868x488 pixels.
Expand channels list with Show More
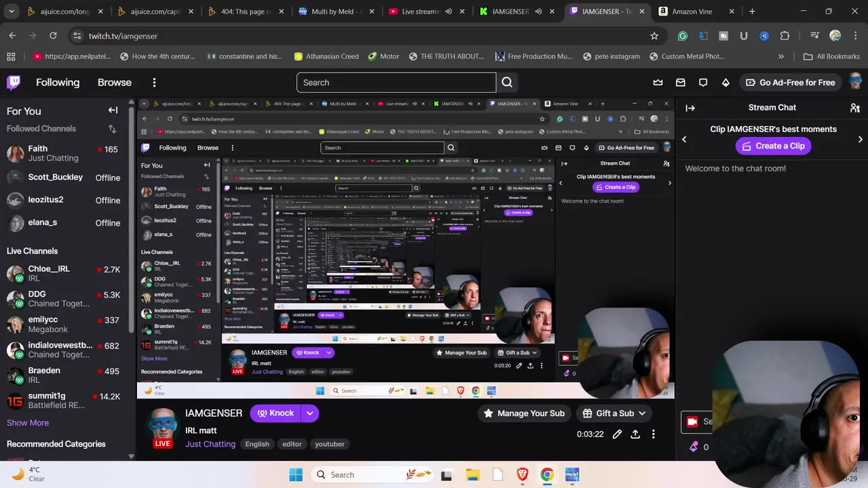click(x=28, y=423)
